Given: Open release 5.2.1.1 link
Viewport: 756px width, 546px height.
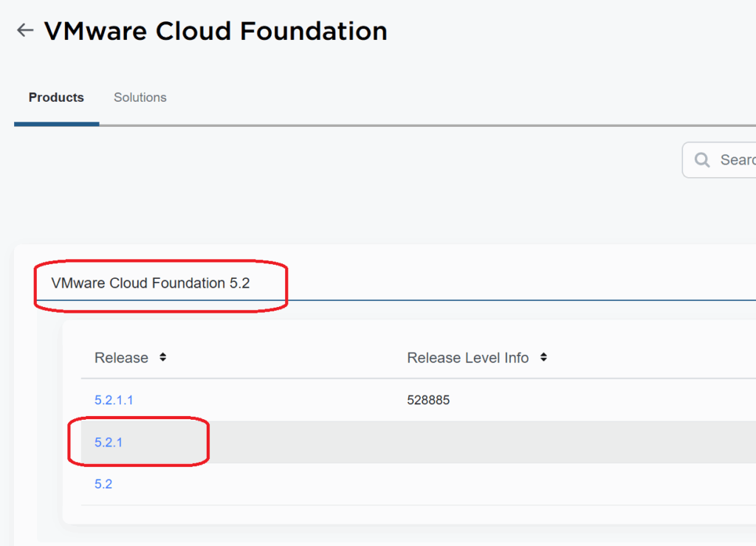Looking at the screenshot, I should click(x=114, y=400).
